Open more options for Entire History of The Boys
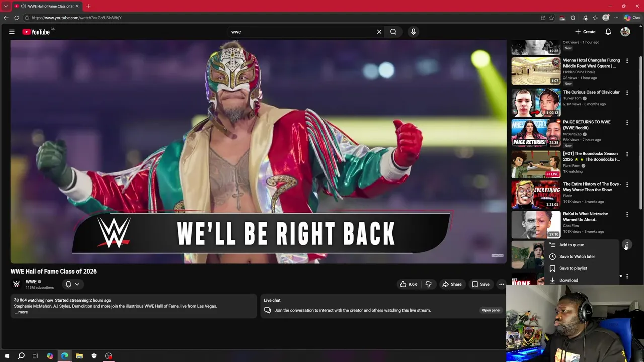The image size is (644, 362). (x=627, y=185)
